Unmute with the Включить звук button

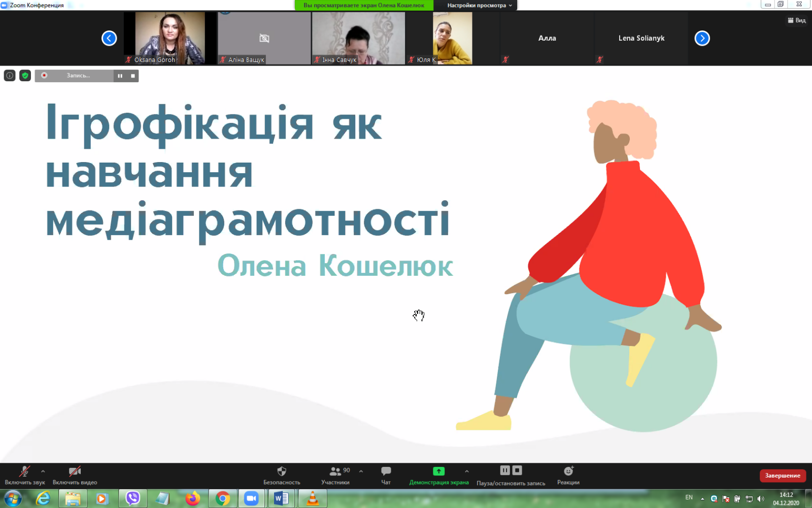24,475
